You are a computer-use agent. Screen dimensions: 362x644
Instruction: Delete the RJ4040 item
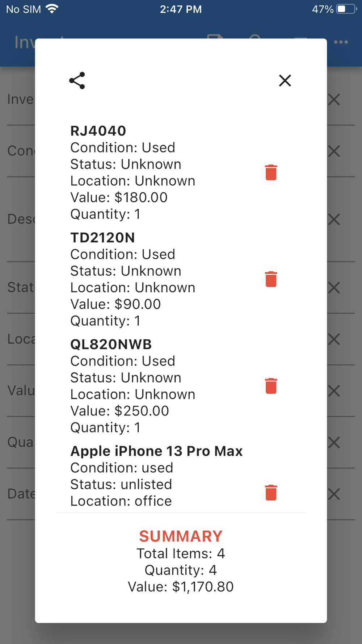pos(271,172)
